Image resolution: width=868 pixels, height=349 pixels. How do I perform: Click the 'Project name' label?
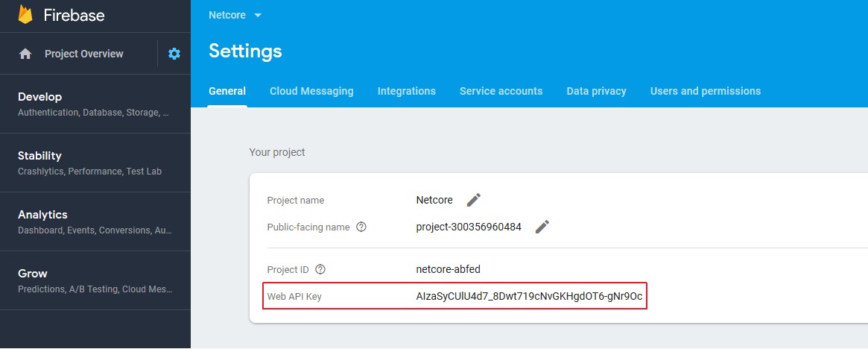296,200
